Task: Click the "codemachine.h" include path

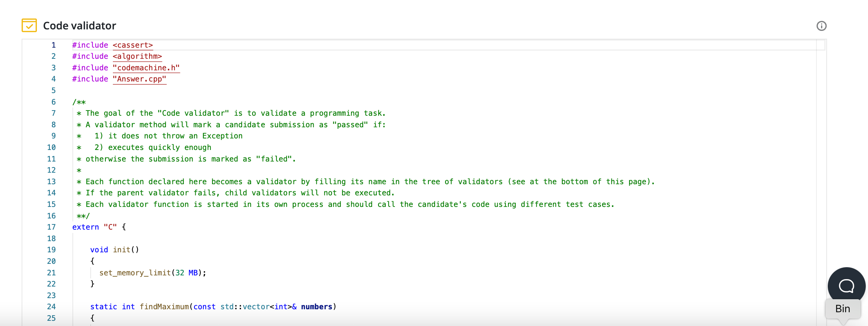Action: pyautogui.click(x=146, y=68)
